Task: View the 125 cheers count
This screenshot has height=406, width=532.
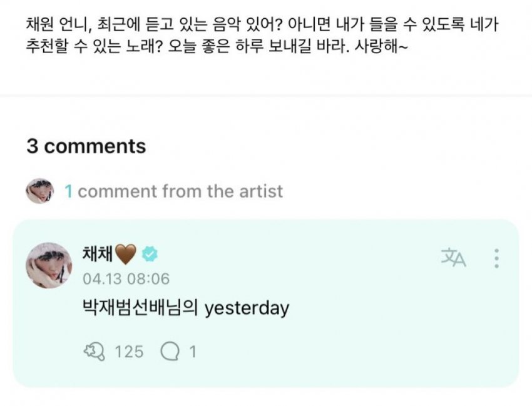Action: [129, 352]
